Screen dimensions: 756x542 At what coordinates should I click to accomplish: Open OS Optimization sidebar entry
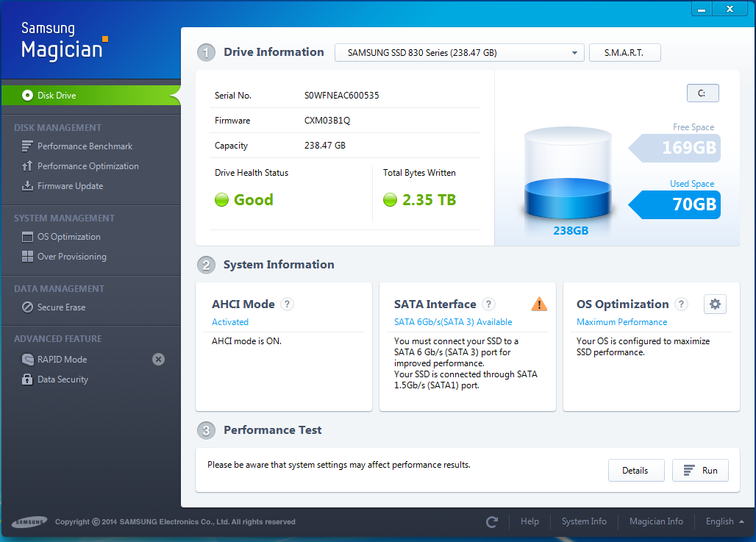pos(69,237)
